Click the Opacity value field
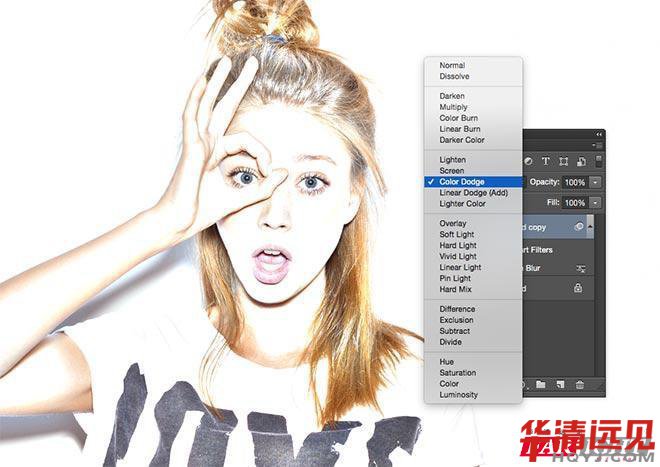660x467 pixels. point(576,183)
